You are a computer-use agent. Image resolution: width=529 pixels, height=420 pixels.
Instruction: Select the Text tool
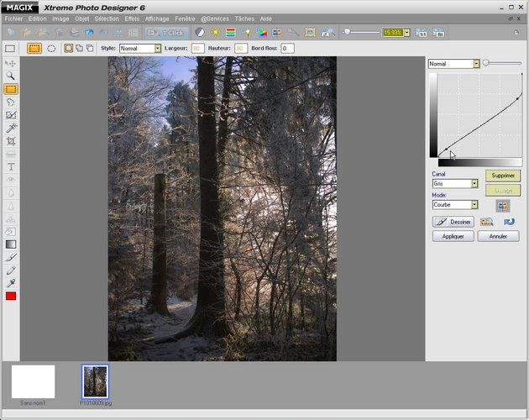pyautogui.click(x=11, y=167)
